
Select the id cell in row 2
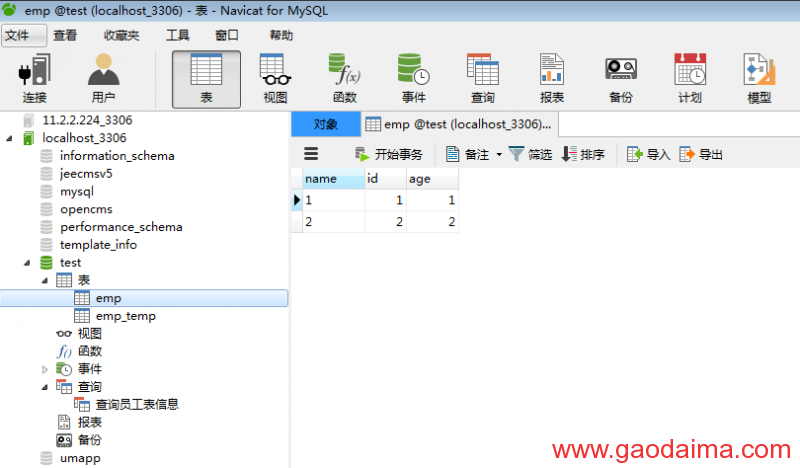point(386,222)
